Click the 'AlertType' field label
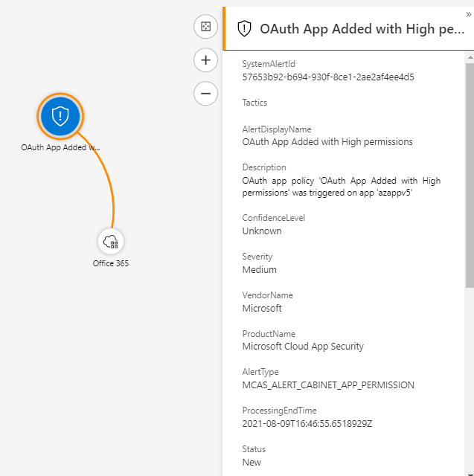The image size is (474, 476). click(260, 372)
